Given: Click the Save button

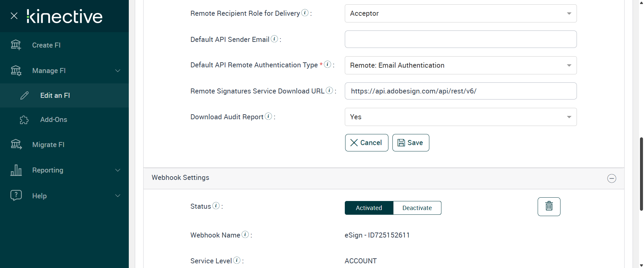Looking at the screenshot, I should click(x=411, y=143).
